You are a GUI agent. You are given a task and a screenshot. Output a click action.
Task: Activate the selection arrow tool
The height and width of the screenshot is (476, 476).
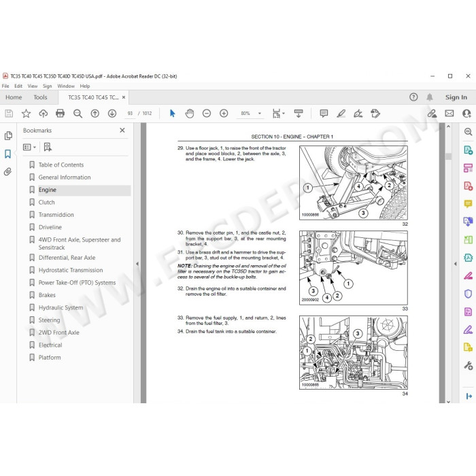[172, 114]
